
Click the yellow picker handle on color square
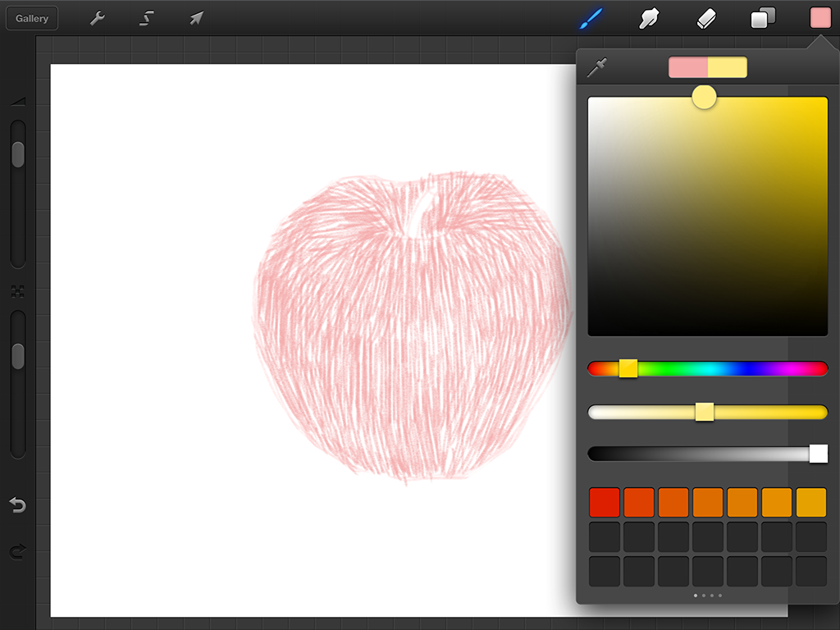(704, 97)
